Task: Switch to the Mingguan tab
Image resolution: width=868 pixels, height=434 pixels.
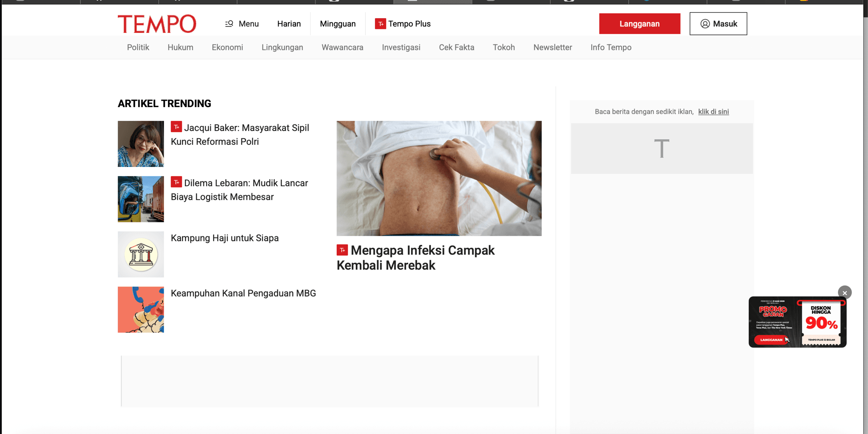Action: (x=338, y=24)
